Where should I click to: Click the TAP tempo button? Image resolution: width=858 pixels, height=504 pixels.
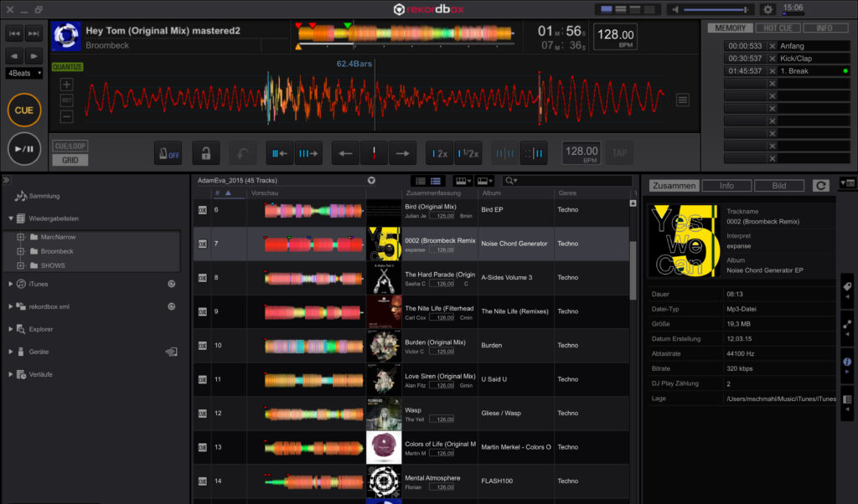tap(619, 153)
